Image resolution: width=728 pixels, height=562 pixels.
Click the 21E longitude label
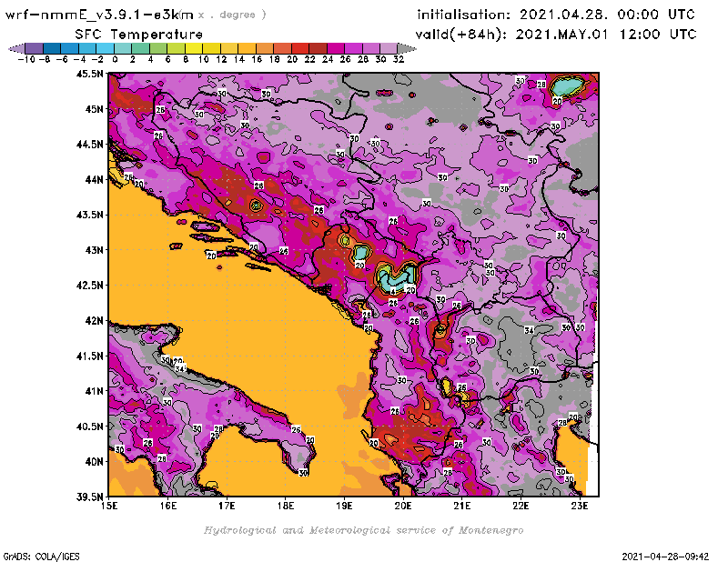(462, 506)
